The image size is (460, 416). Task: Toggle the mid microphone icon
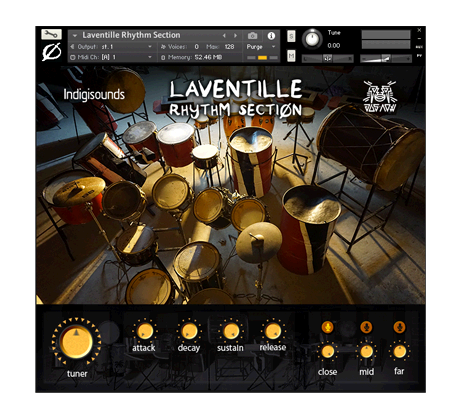click(366, 327)
